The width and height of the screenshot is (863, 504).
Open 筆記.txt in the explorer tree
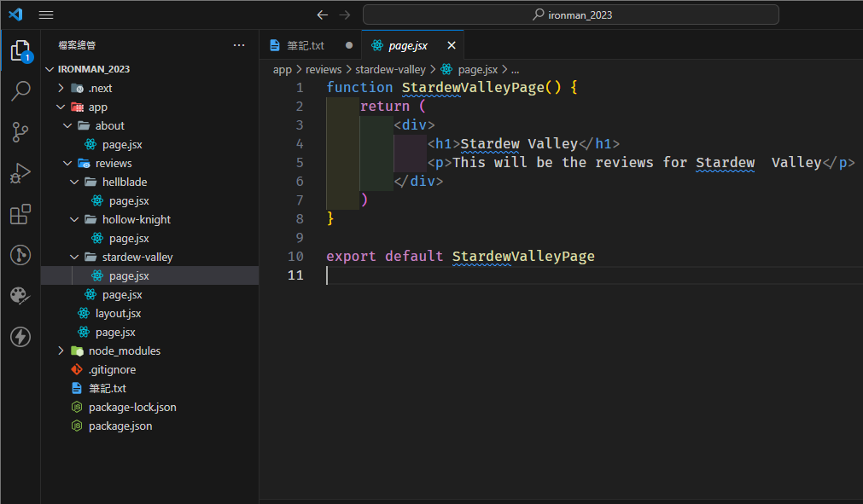[108, 389]
